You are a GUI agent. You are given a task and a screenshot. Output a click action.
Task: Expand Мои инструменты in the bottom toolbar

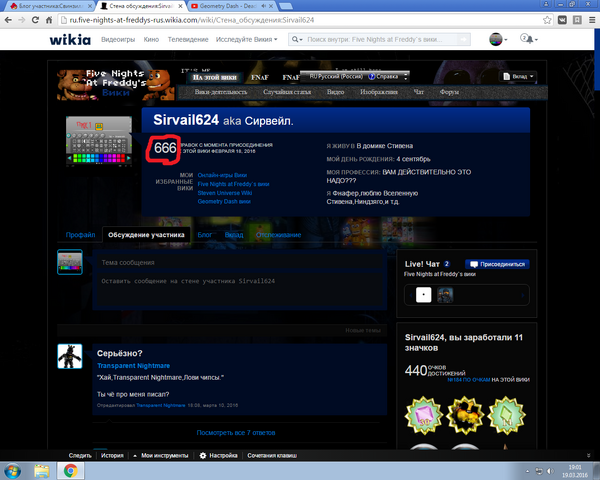tap(161, 456)
